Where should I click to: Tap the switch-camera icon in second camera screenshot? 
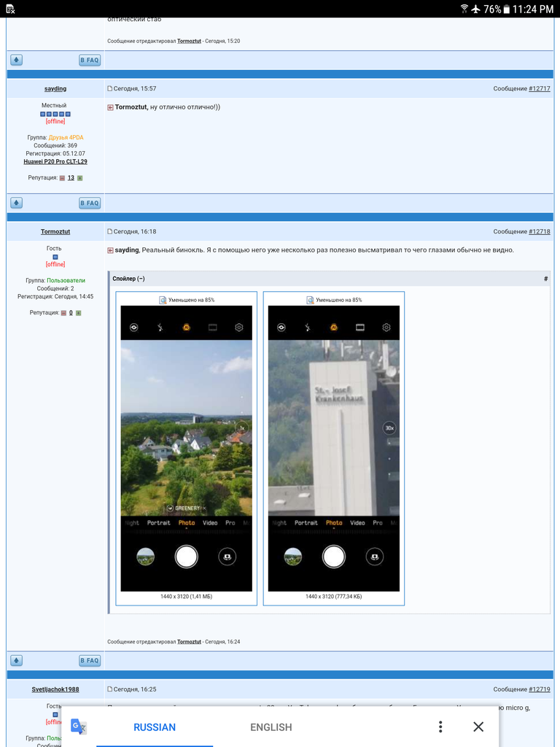click(x=375, y=557)
